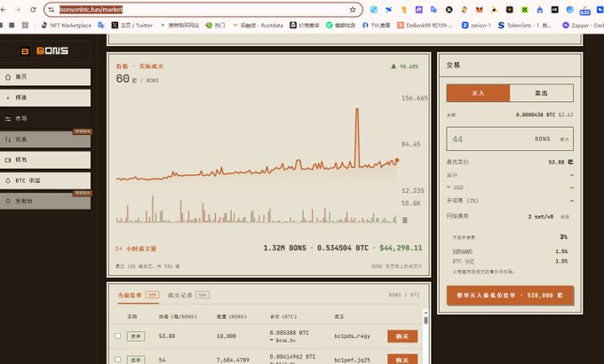Image resolution: width=604 pixels, height=364 pixels.
Task: Click the MetaMask fox extension icon
Action: 479,10
